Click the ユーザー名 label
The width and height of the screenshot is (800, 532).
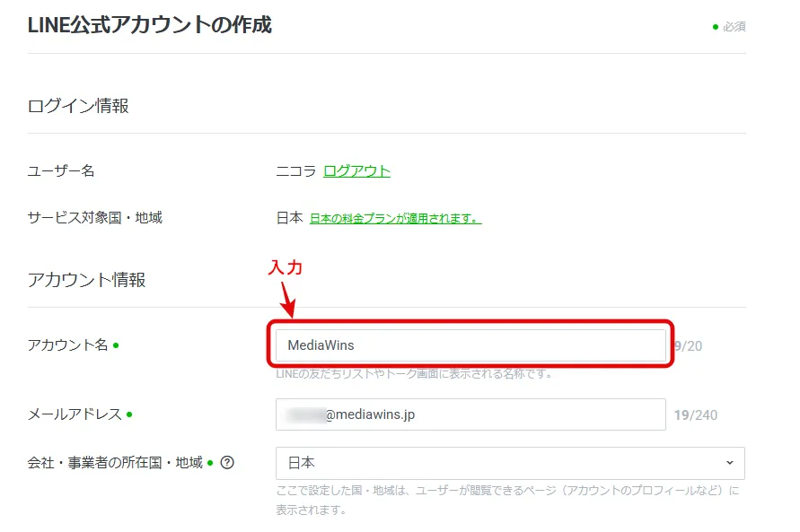pos(61,170)
